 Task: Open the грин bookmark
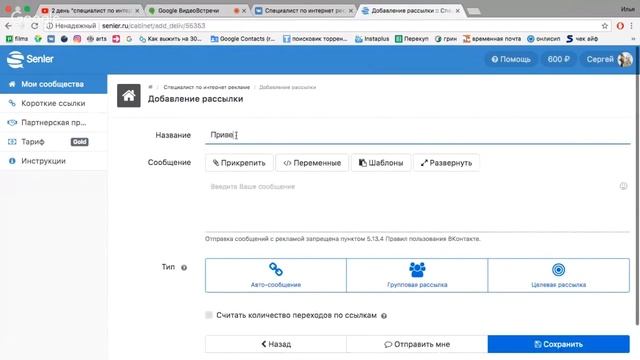(446, 39)
